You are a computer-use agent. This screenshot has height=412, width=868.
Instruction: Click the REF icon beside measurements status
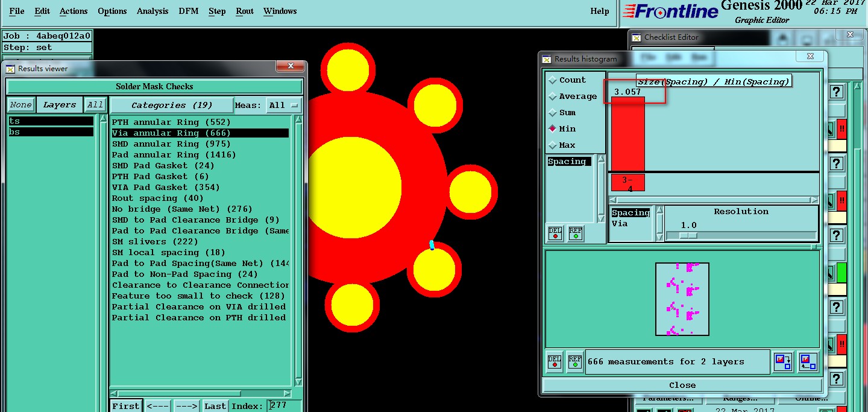pyautogui.click(x=575, y=361)
